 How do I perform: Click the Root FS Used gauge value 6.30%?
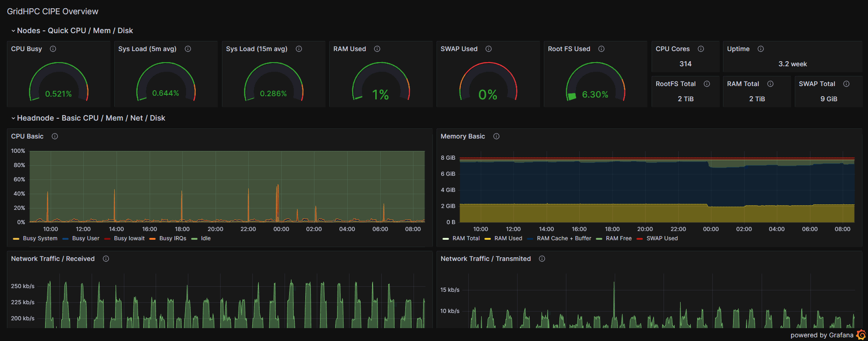(x=595, y=94)
